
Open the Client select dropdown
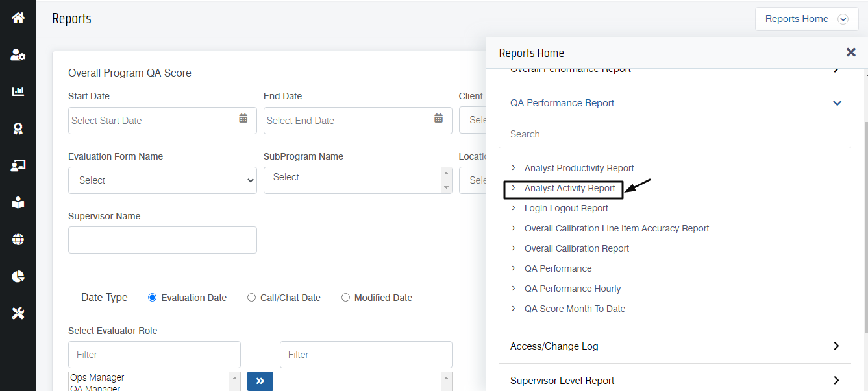pyautogui.click(x=472, y=121)
